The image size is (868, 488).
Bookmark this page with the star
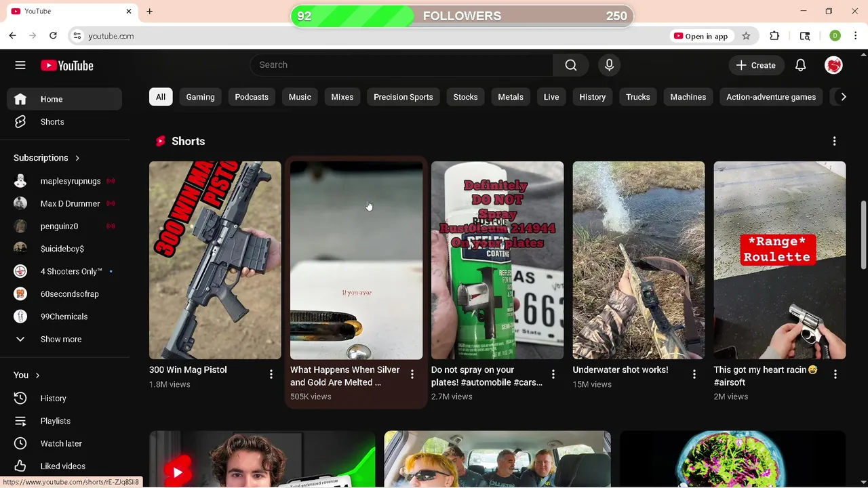tap(746, 36)
